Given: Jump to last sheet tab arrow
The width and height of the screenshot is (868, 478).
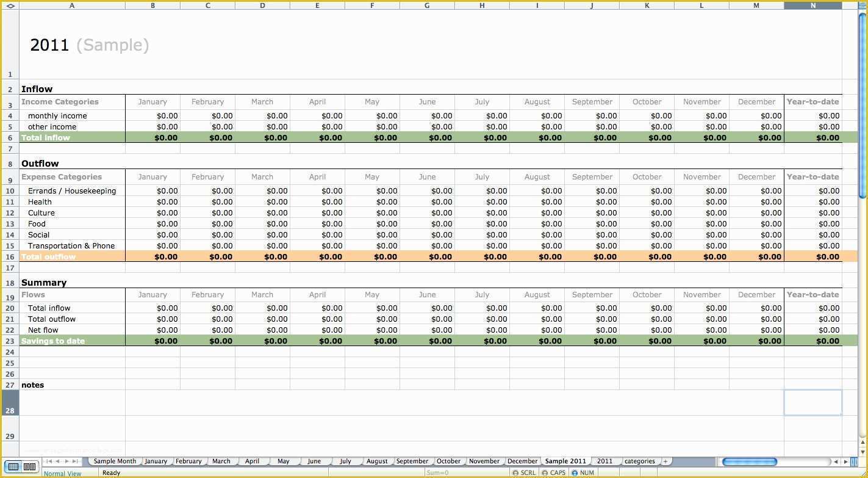Looking at the screenshot, I should click(x=76, y=462).
